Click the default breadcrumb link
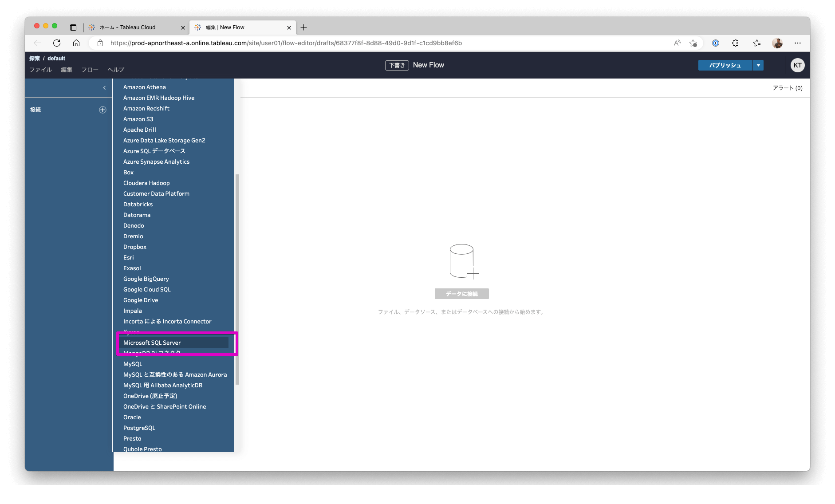The height and width of the screenshot is (504, 835). 56,58
